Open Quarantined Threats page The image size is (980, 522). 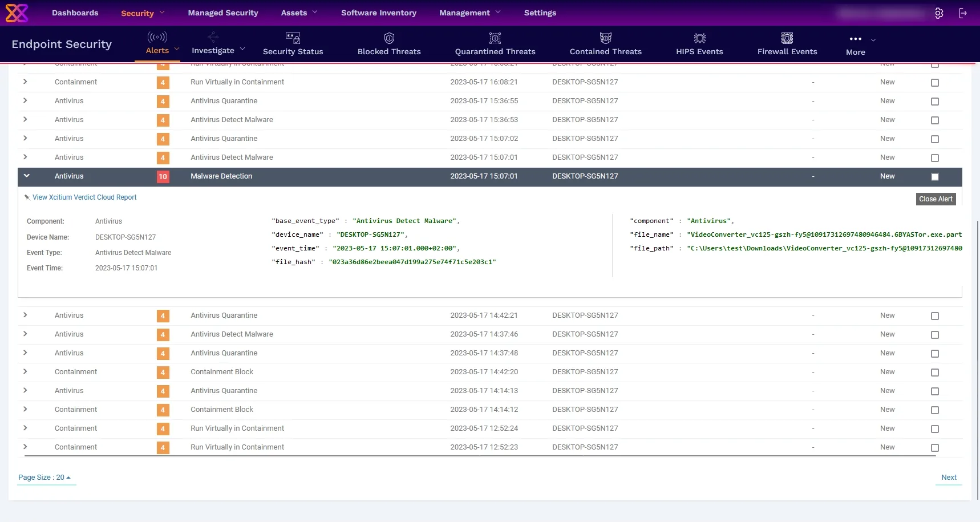click(x=495, y=44)
